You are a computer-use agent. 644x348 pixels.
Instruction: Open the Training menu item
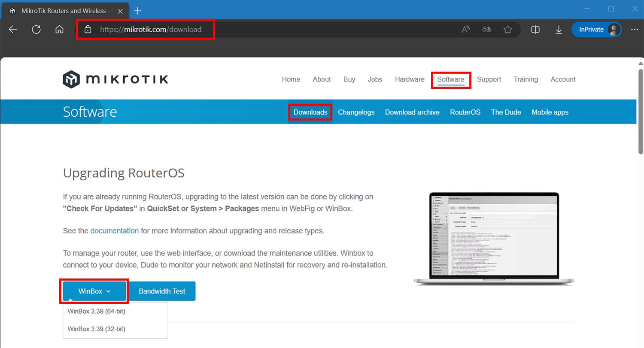pos(526,79)
